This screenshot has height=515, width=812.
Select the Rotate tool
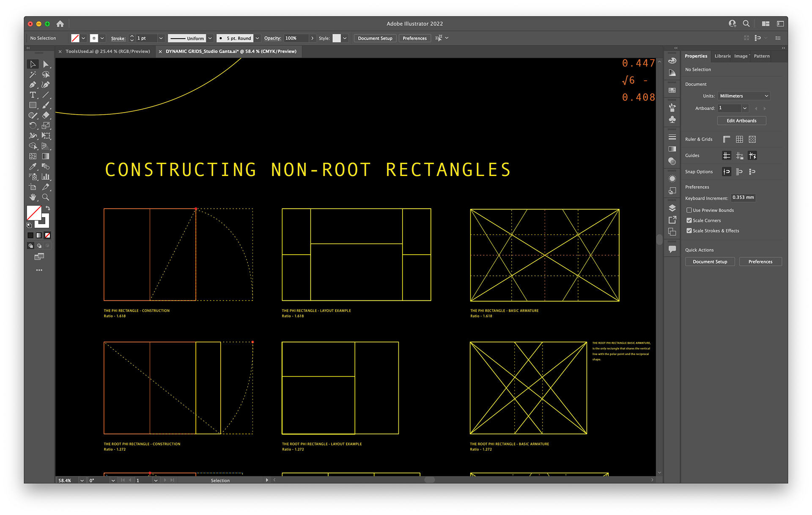(x=33, y=126)
